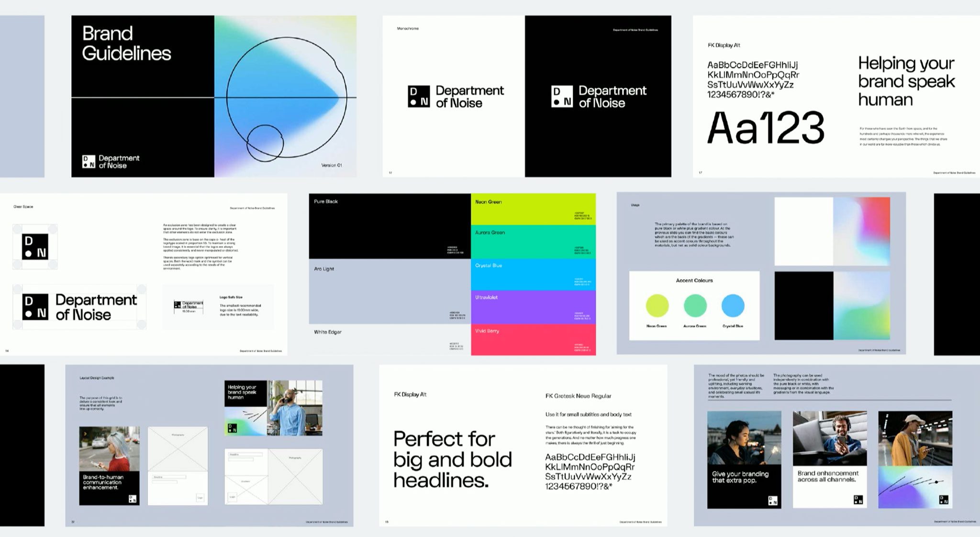Viewport: 980px width, 537px height.
Task: Click the large 'Aa123' type specimen
Action: (766, 128)
